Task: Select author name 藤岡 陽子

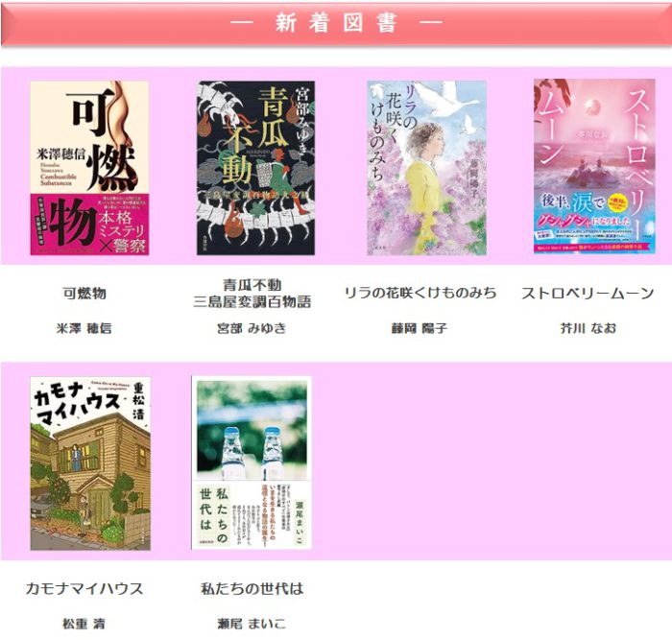Action: coord(420,328)
